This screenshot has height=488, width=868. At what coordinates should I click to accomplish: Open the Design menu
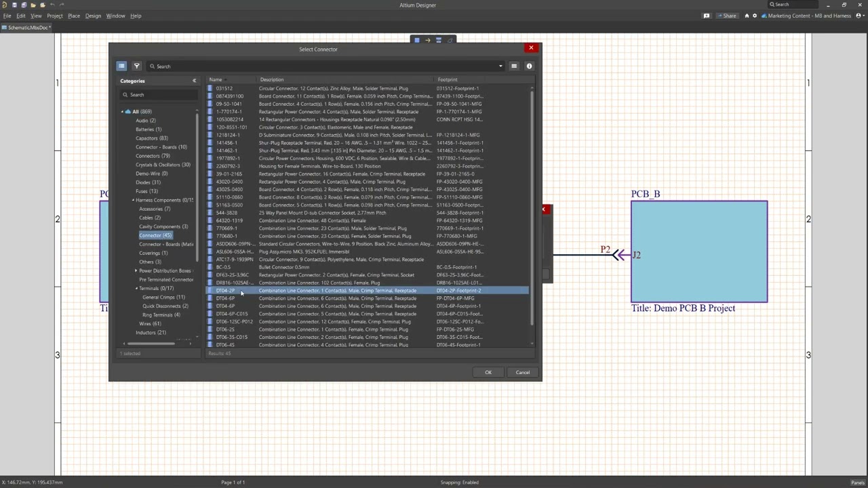93,16
